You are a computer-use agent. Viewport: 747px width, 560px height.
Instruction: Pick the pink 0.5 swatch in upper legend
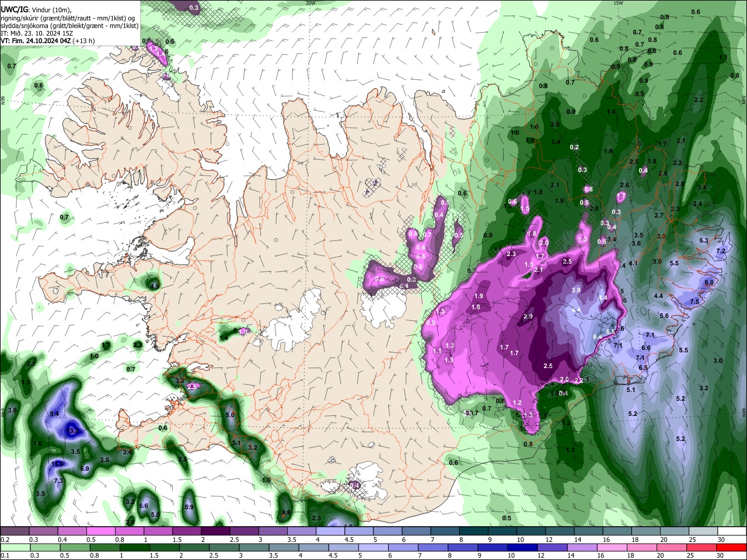click(100, 531)
